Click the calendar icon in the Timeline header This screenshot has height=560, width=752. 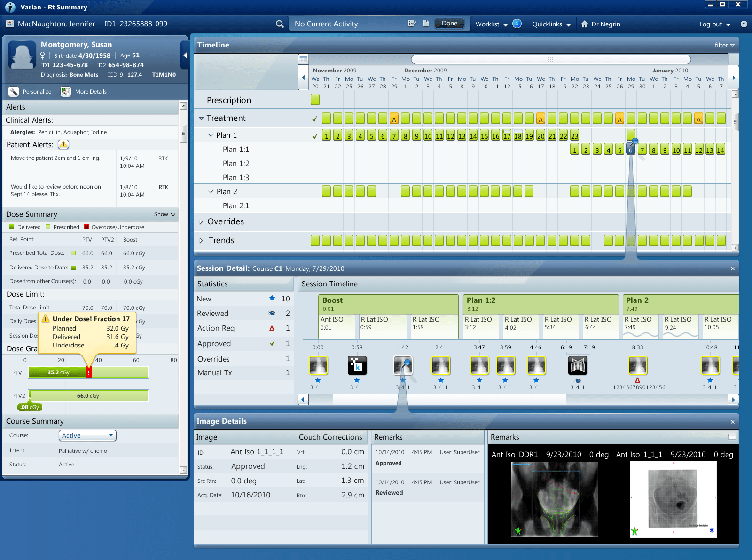[x=303, y=59]
